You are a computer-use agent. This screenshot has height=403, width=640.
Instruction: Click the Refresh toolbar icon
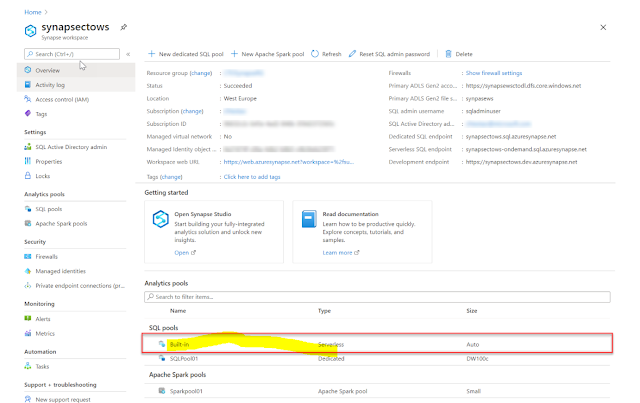(327, 53)
